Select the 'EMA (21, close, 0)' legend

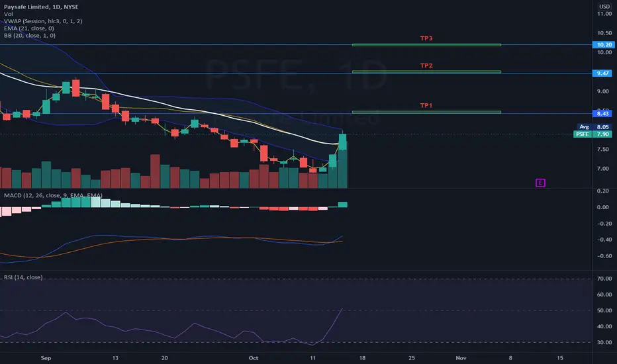coord(28,28)
